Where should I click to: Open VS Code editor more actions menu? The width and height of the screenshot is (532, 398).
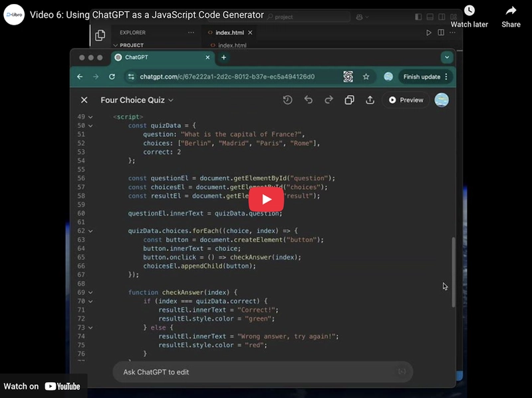(452, 33)
